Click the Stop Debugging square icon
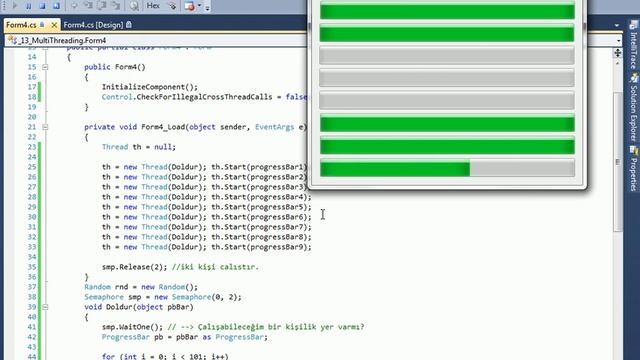 [x=42, y=6]
